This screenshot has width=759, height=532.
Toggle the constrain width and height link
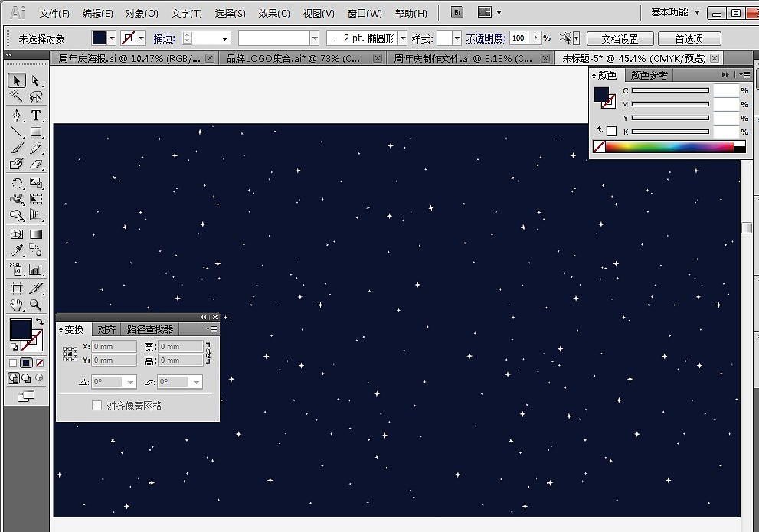(x=208, y=353)
